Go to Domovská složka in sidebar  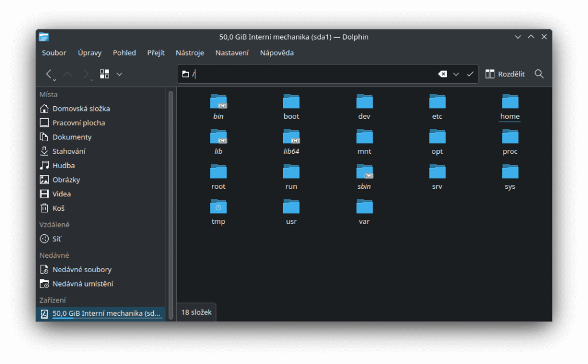point(80,109)
